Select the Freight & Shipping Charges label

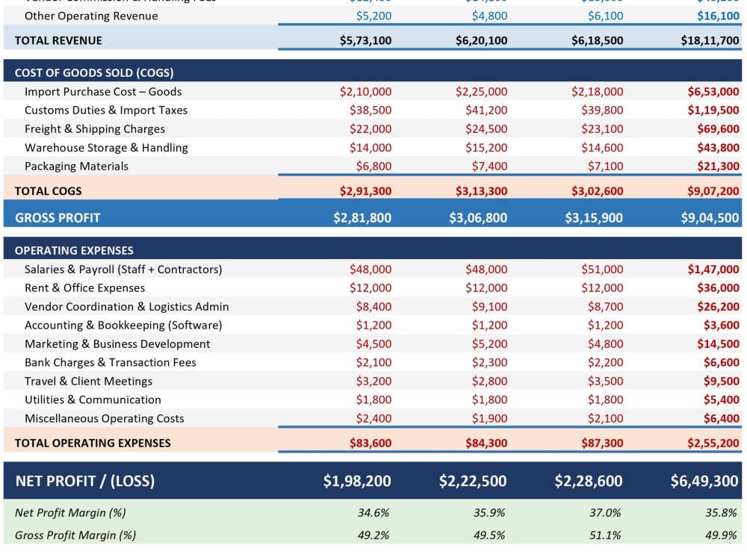pos(94,129)
